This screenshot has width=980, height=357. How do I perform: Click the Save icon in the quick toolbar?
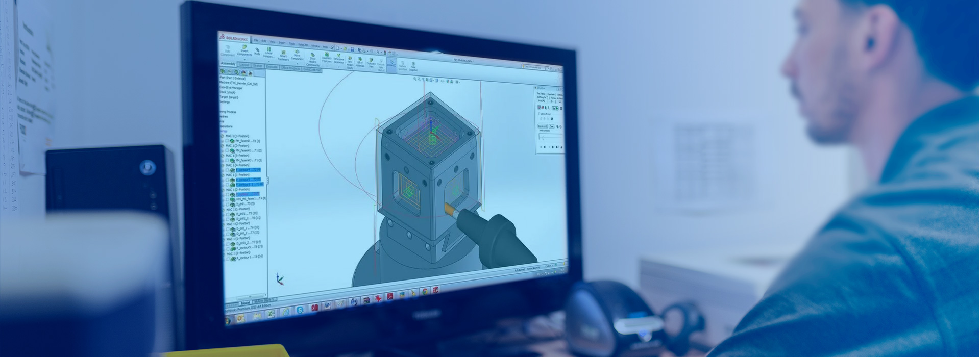(x=352, y=49)
